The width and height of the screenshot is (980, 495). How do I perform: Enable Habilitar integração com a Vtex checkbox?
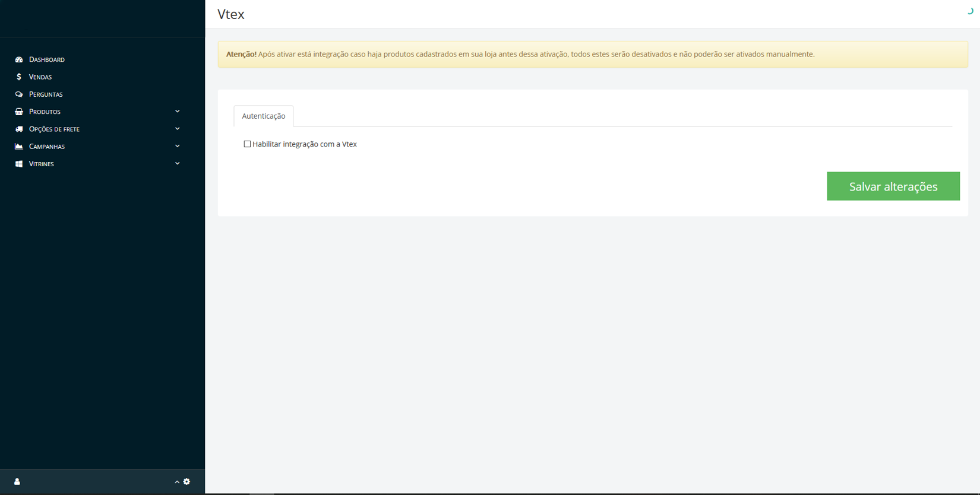click(247, 144)
